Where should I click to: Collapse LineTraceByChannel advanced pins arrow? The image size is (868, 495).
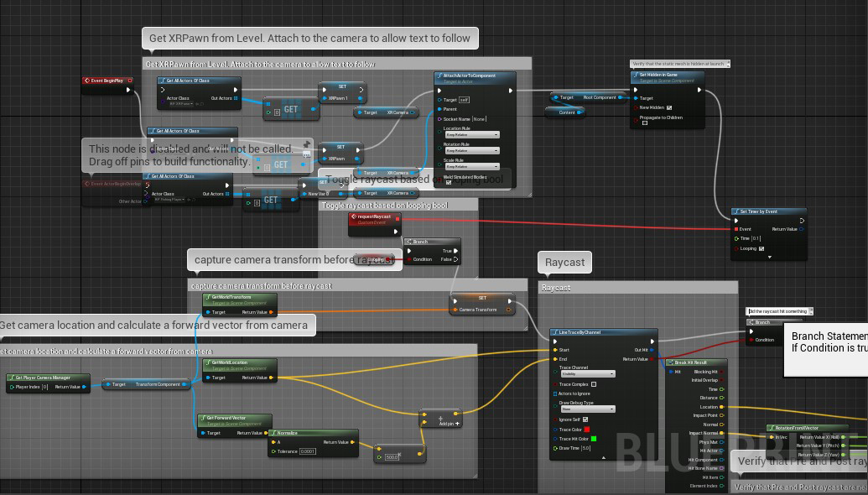603,457
